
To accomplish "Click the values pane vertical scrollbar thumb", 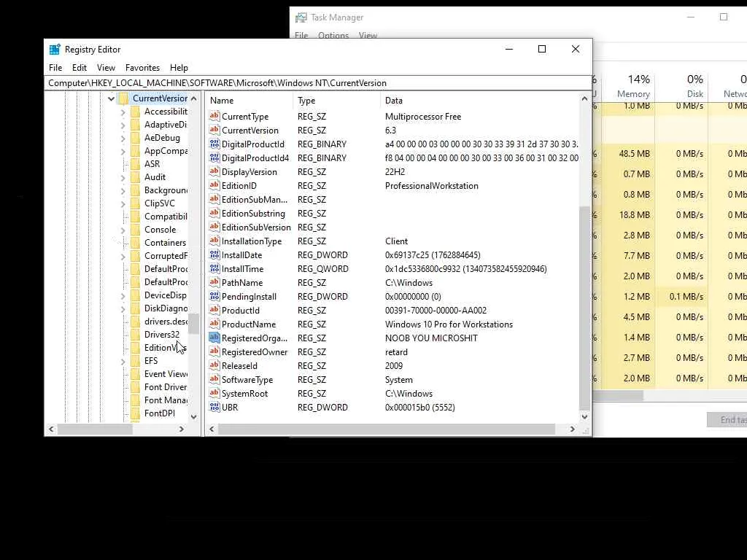I will [584, 307].
